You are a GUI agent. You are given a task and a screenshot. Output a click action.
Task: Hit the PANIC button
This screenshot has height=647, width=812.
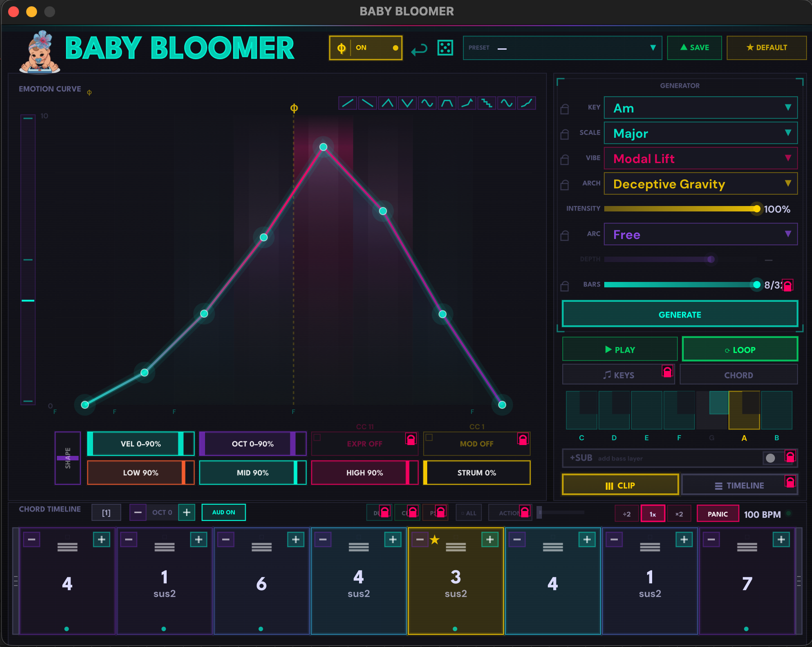717,514
